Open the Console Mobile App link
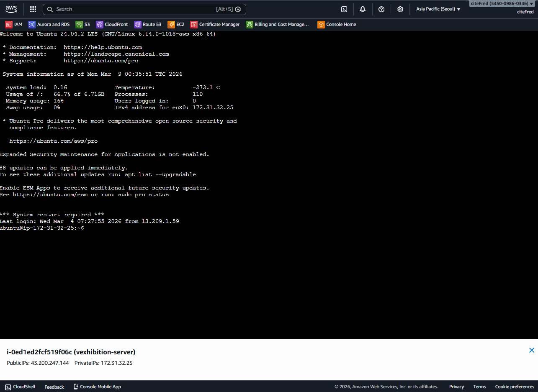The image size is (538, 392). [x=97, y=387]
